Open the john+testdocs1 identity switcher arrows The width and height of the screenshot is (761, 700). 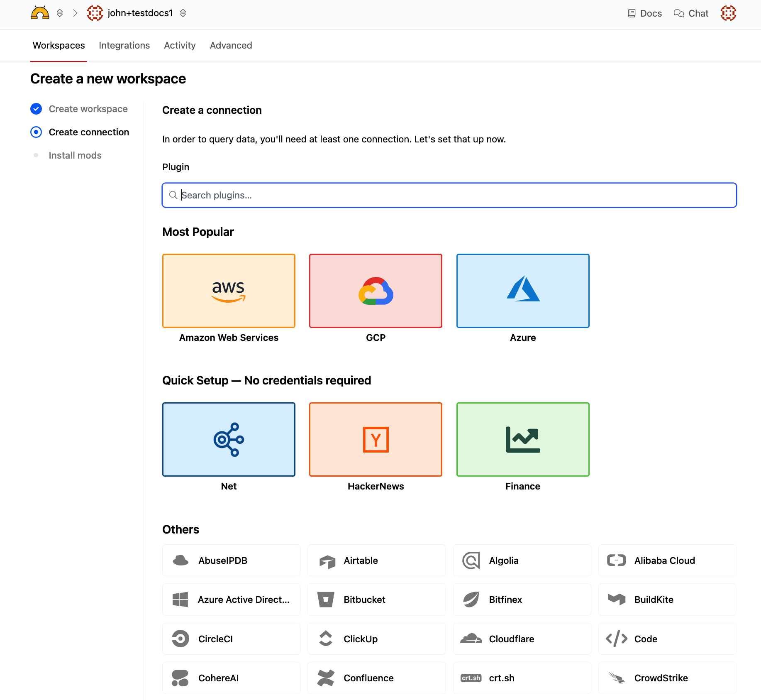point(183,13)
